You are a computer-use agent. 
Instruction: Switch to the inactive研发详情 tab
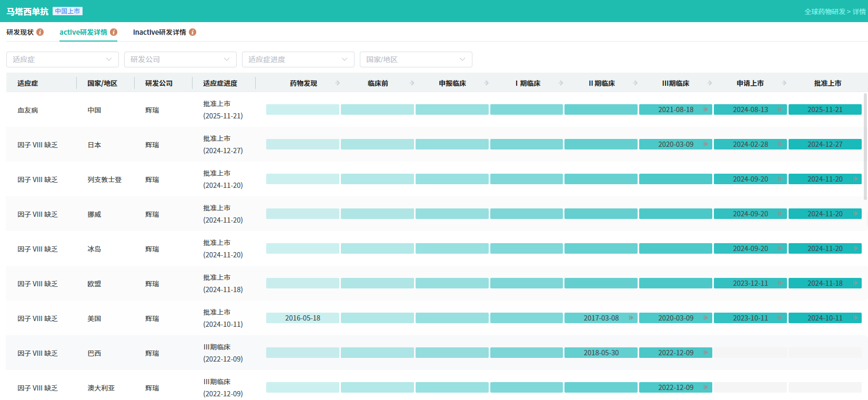(x=159, y=32)
